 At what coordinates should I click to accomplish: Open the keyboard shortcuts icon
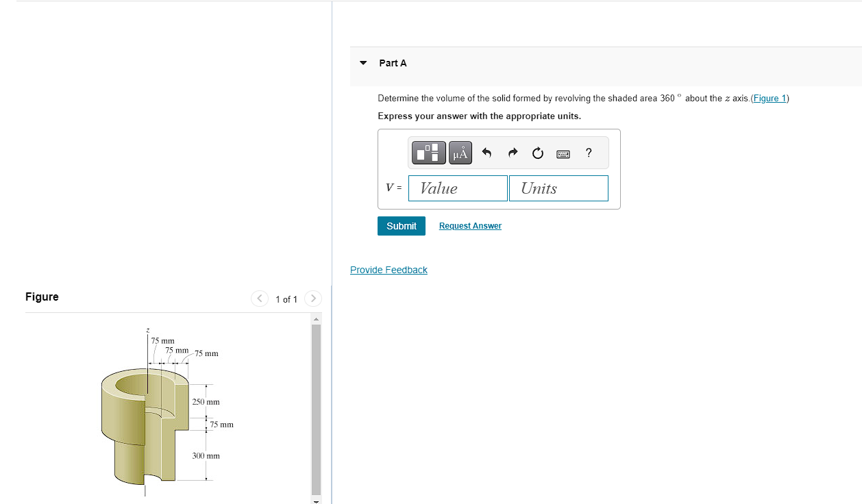coord(563,153)
